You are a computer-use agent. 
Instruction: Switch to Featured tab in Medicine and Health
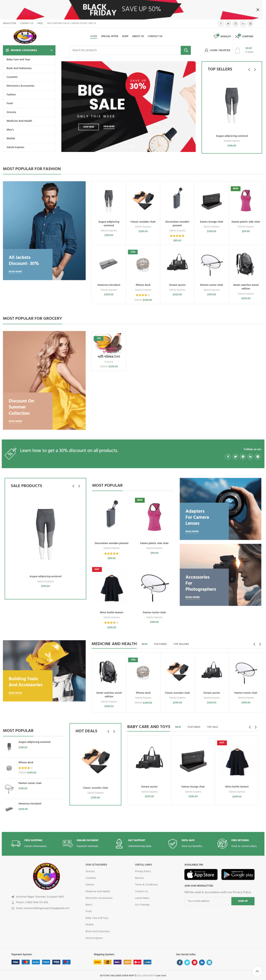point(161,644)
